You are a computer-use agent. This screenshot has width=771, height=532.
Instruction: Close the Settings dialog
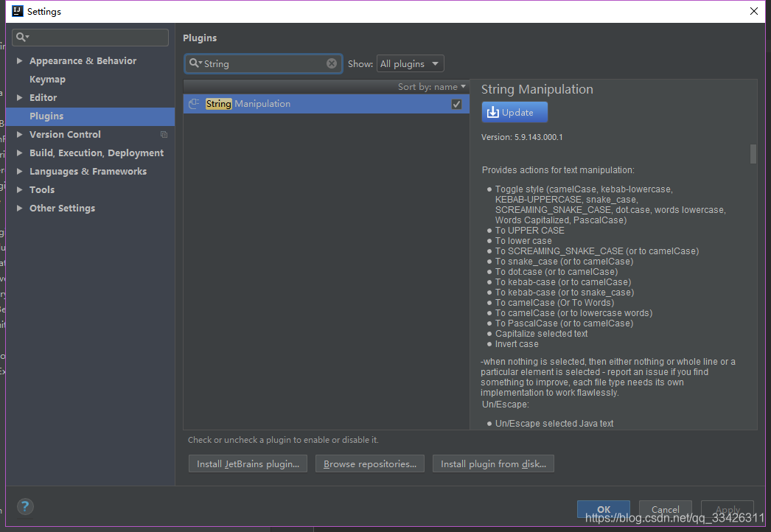[754, 11]
